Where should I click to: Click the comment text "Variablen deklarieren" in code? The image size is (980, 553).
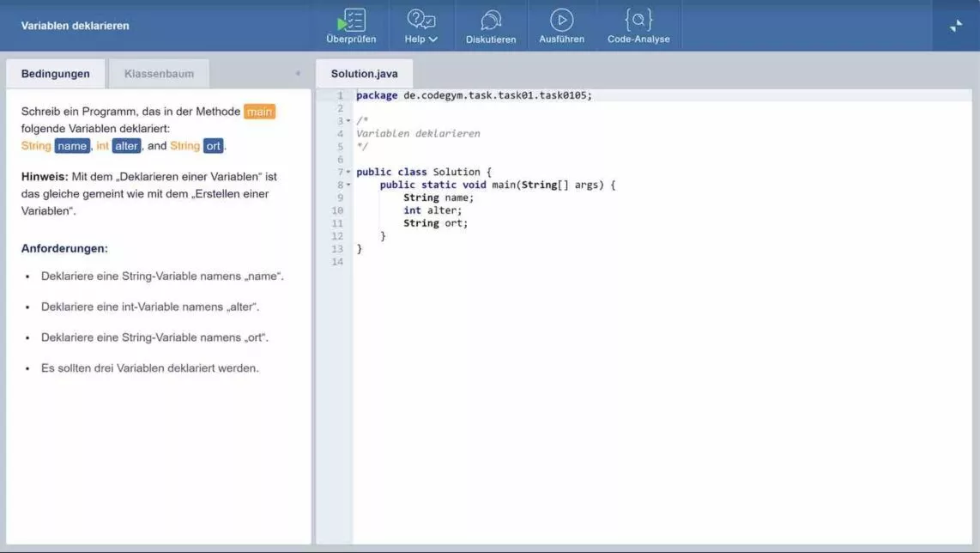418,133
